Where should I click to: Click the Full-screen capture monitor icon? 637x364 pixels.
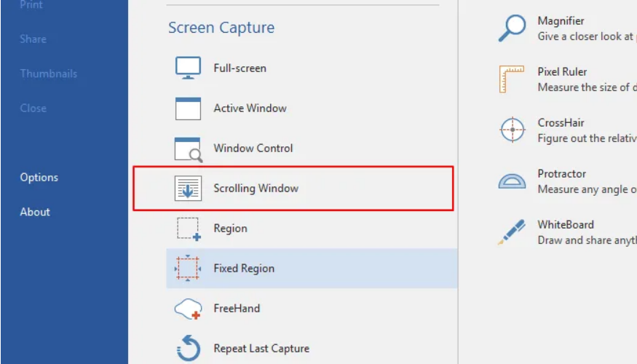[188, 68]
